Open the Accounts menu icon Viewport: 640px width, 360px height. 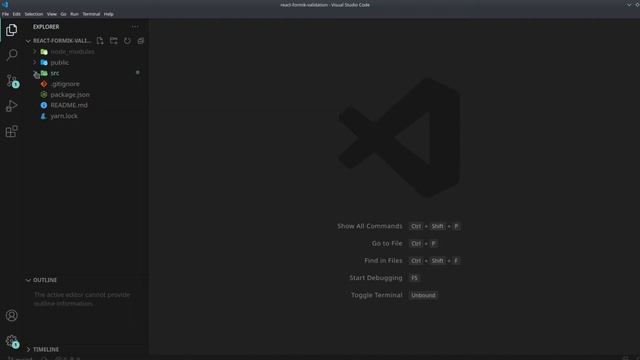point(11,315)
